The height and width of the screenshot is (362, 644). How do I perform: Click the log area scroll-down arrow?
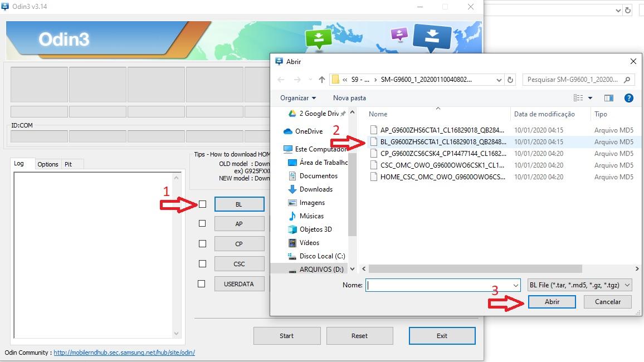coord(176,334)
